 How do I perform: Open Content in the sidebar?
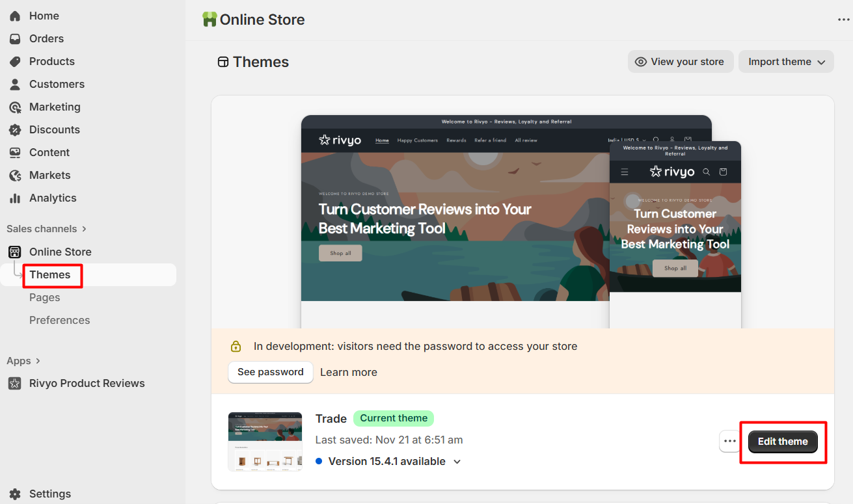click(x=49, y=152)
